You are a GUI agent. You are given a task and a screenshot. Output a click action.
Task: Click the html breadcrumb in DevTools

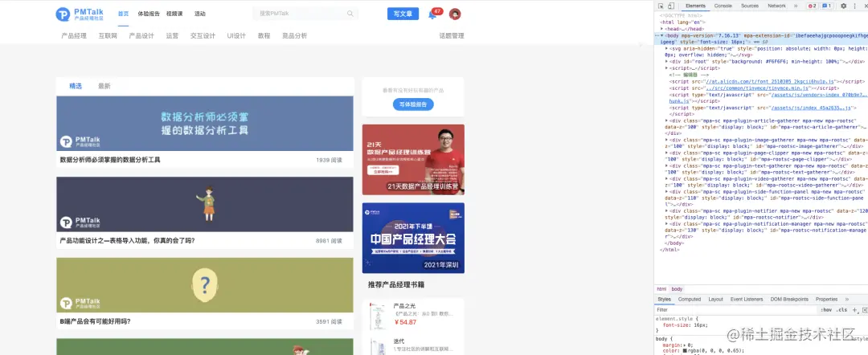(x=661, y=289)
